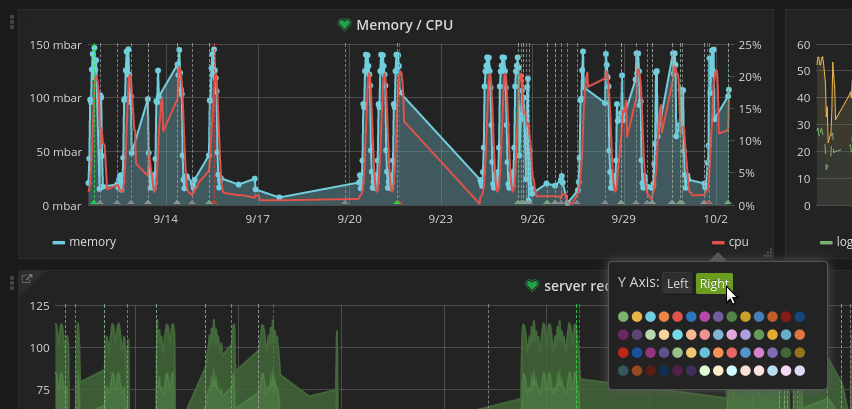Pick the plum swatch starting the second row
The width and height of the screenshot is (852, 409).
(623, 335)
